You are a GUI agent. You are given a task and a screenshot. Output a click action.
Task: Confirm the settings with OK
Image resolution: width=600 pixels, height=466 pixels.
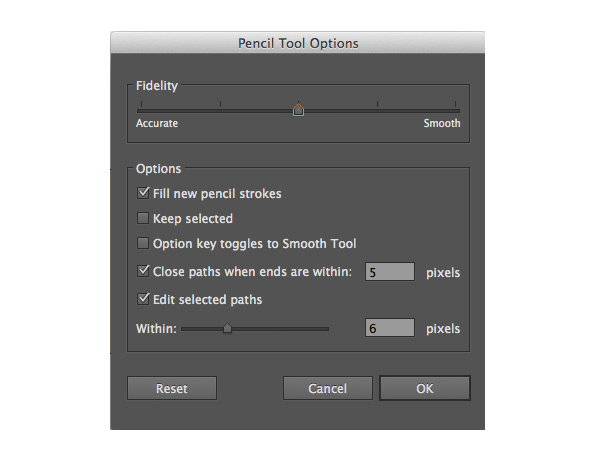pyautogui.click(x=424, y=388)
